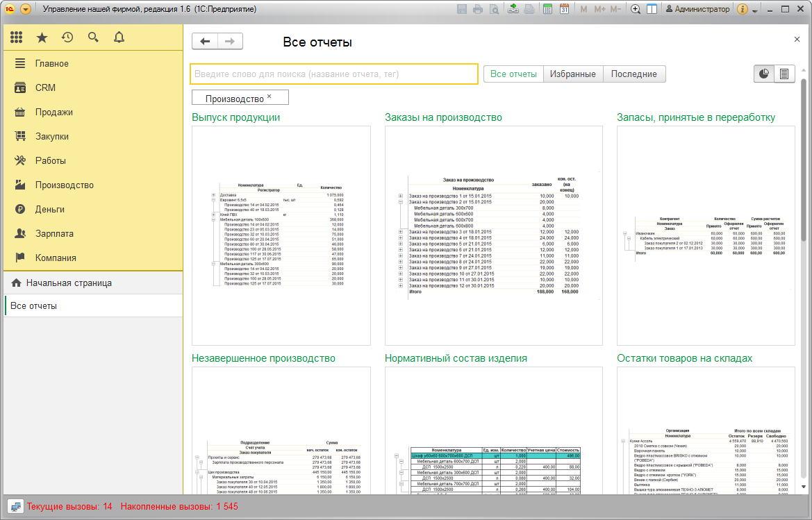Open notifications bell icon

pos(119,37)
